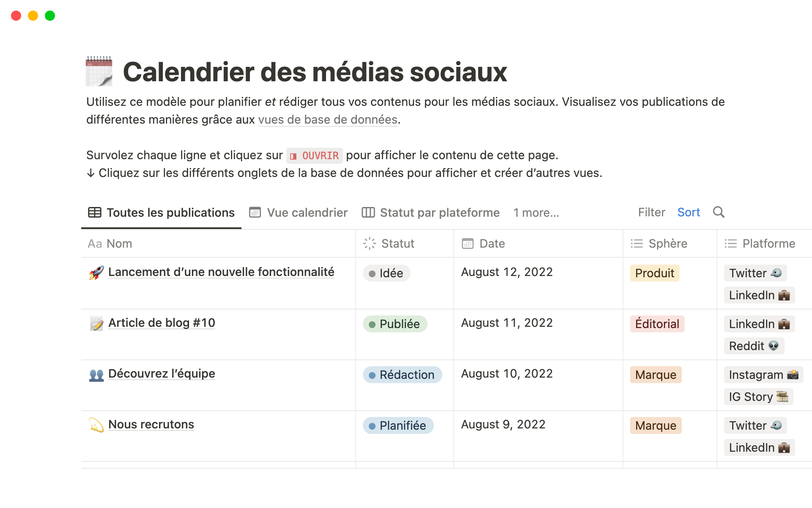
Task: Open 'Lancement d'une nouvelle fonctionnalité' page
Action: (x=221, y=272)
